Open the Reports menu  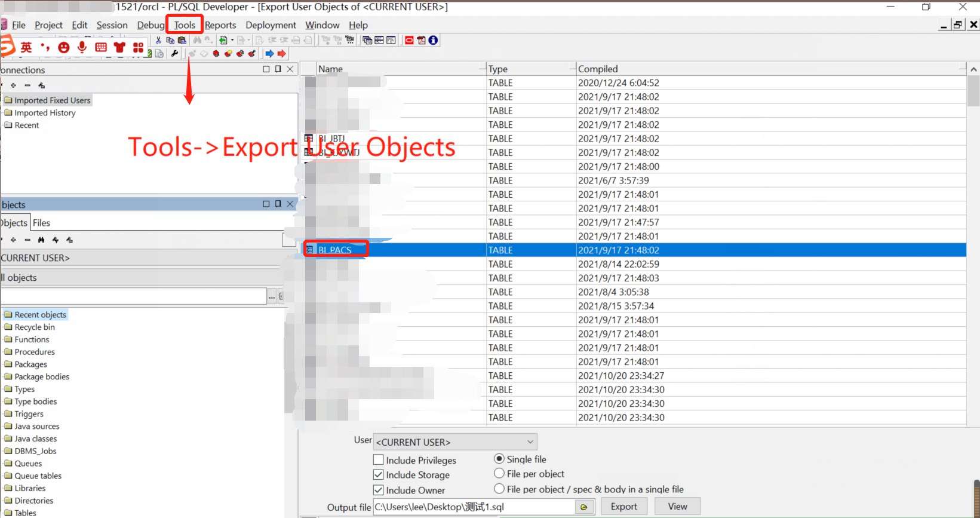[x=220, y=25]
